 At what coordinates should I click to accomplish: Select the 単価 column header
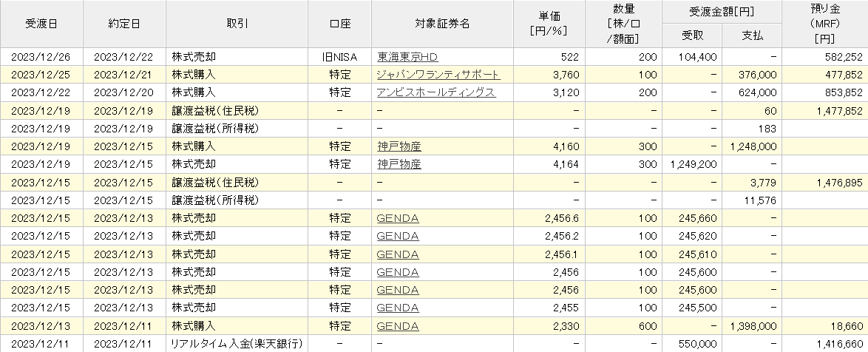(x=549, y=24)
